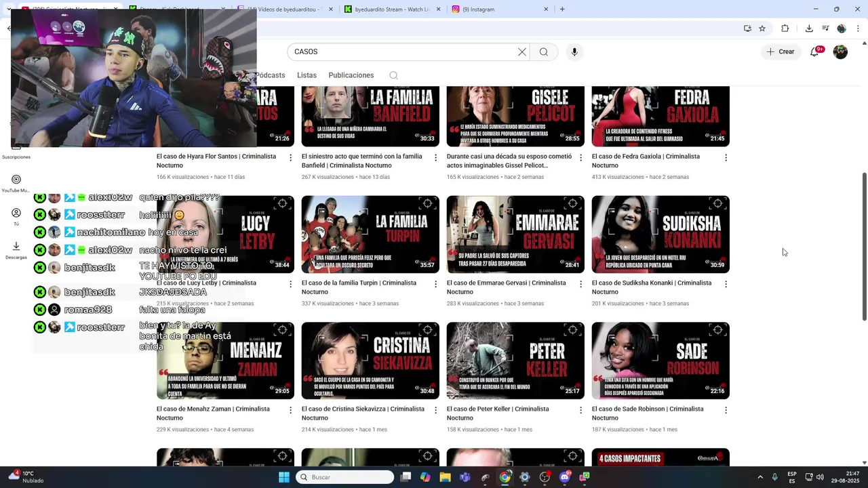Open options menu for Menahz Zaman video
Viewport: 868px width, 488px height.
coord(291,410)
